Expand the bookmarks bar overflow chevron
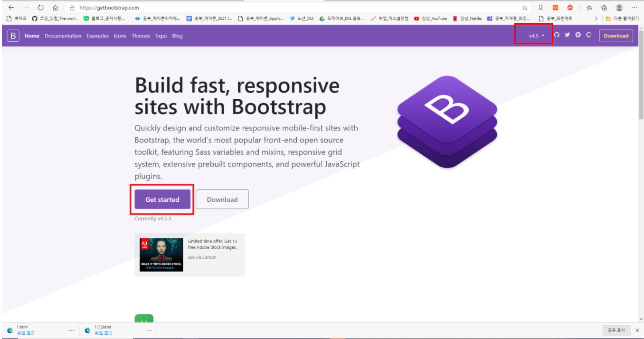Image resolution: width=644 pixels, height=339 pixels. (x=597, y=19)
